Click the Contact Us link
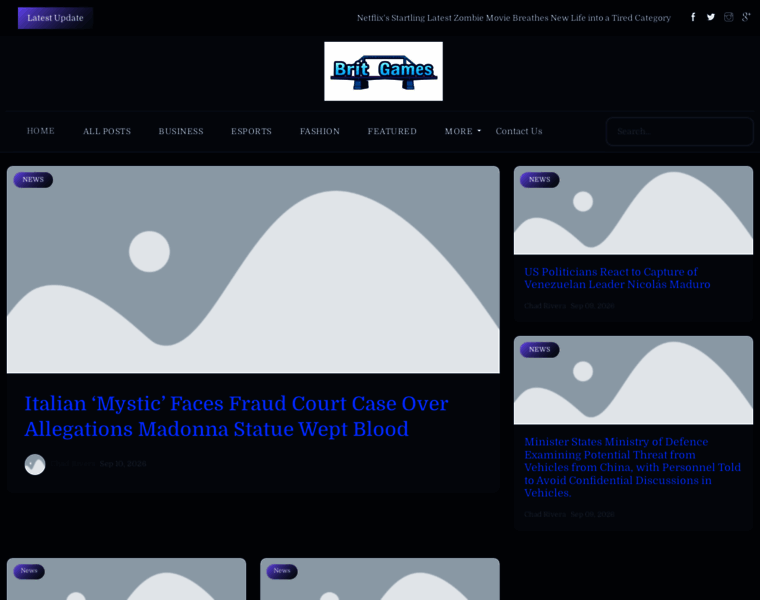The width and height of the screenshot is (760, 600). 519,131
